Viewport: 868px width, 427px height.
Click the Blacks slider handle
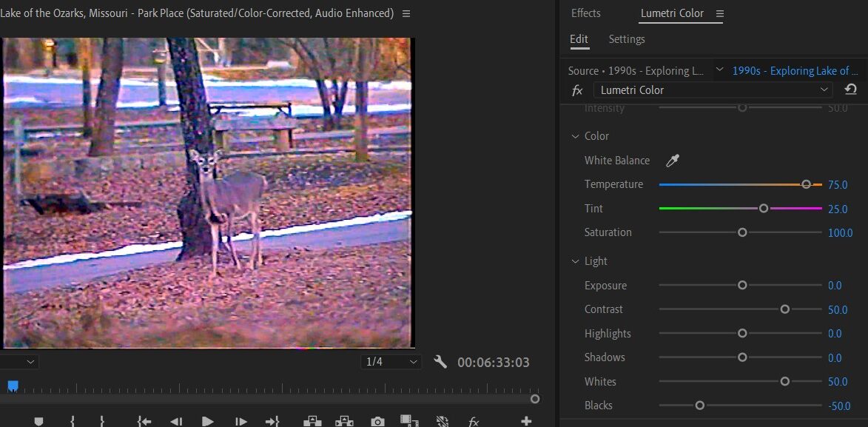[x=700, y=406]
